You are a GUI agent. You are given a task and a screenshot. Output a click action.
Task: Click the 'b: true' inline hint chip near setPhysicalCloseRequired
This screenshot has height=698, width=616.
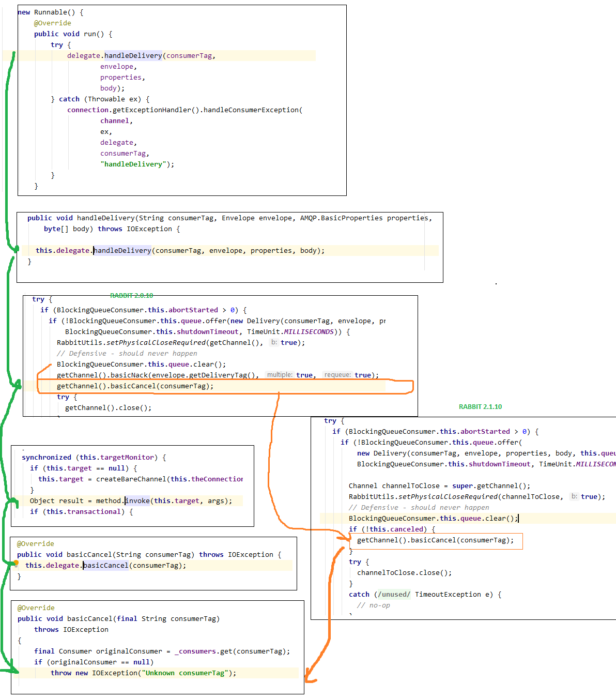[x=274, y=342]
